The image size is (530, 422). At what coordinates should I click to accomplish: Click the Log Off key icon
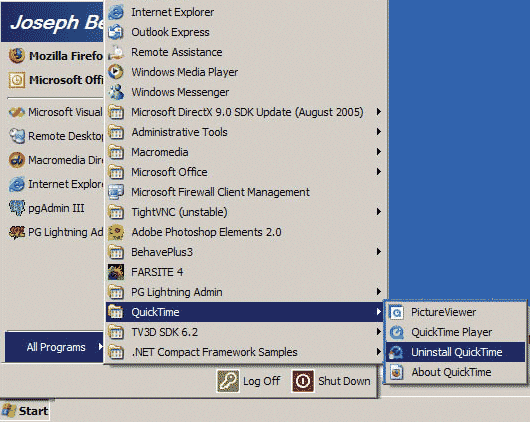tap(228, 381)
